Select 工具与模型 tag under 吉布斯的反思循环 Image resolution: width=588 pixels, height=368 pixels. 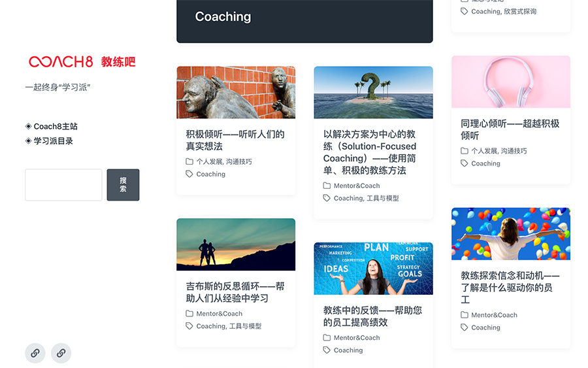pyautogui.click(x=245, y=326)
